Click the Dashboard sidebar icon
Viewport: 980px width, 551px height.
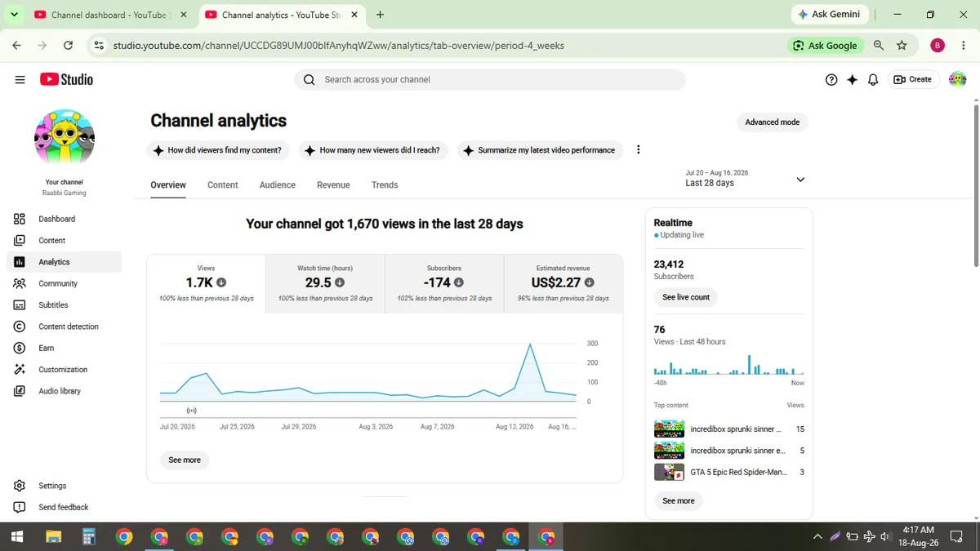(x=20, y=219)
